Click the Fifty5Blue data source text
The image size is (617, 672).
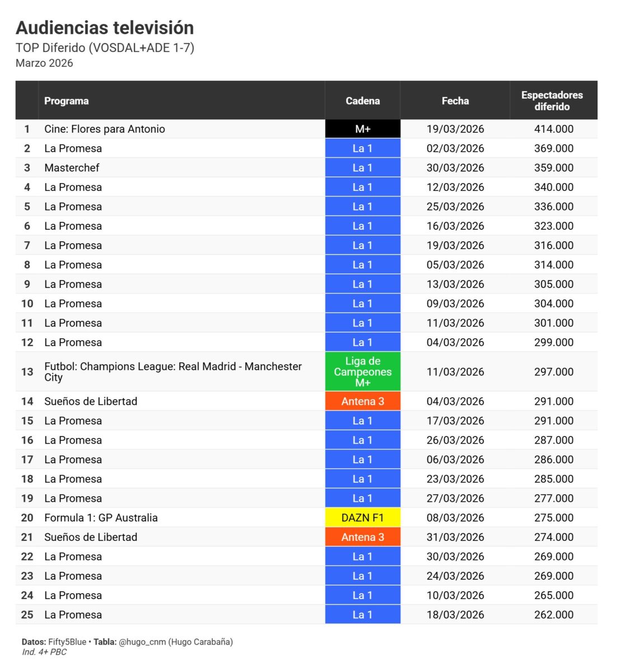coord(67,642)
